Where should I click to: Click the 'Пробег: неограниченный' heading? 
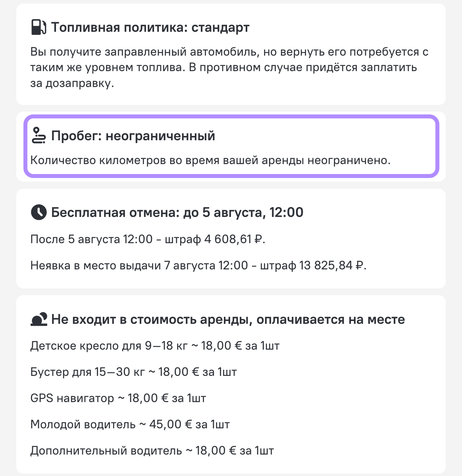point(133,135)
